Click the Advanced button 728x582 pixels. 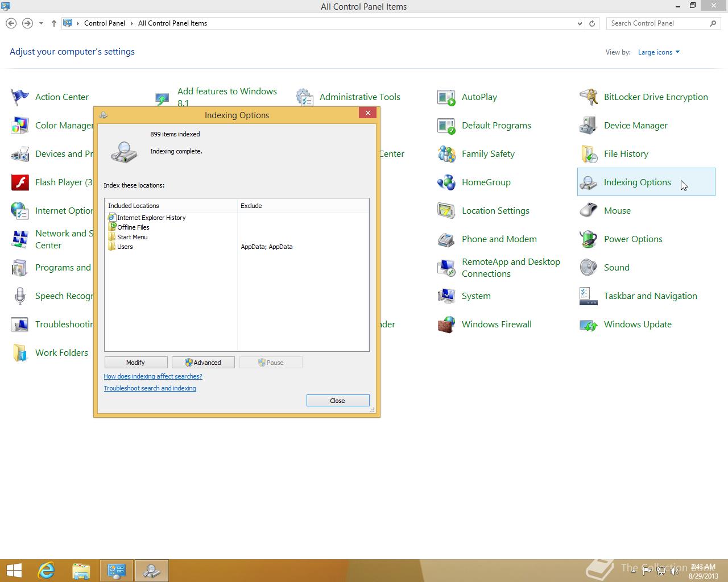pyautogui.click(x=203, y=363)
